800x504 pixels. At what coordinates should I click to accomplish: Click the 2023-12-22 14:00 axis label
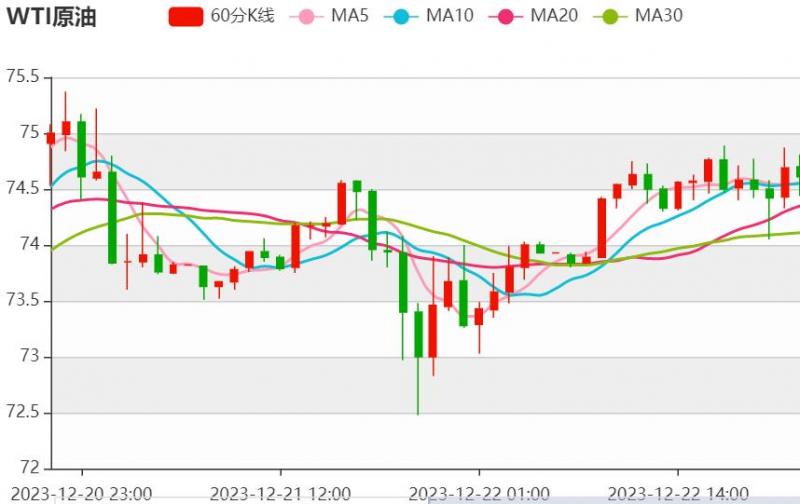click(678, 493)
